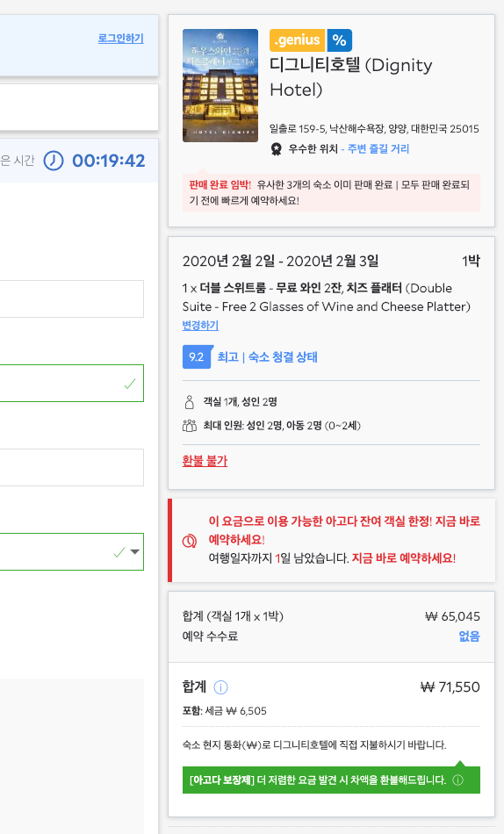Open the Dignity Hotel thumbnail photo
Viewport: 504px width, 834px height.
(x=220, y=86)
